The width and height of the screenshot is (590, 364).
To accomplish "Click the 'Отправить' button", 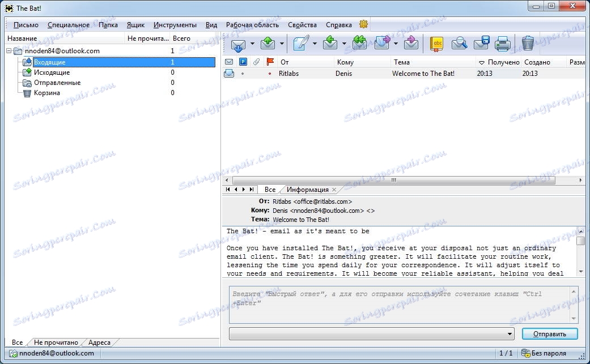I will point(549,334).
